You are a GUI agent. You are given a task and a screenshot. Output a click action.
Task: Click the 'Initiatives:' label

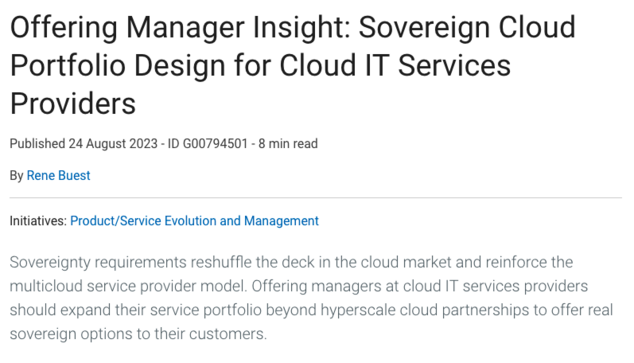click(x=38, y=221)
